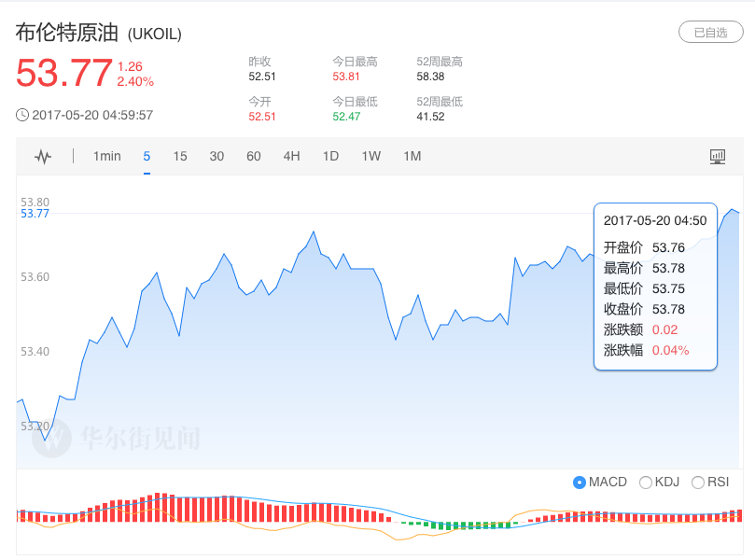The width and height of the screenshot is (755, 560).
Task: Select the 5 minute interval tab
Action: [x=147, y=157]
